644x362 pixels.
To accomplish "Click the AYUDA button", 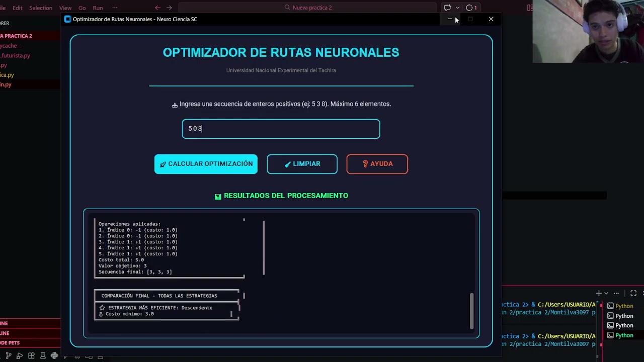I will 377,164.
